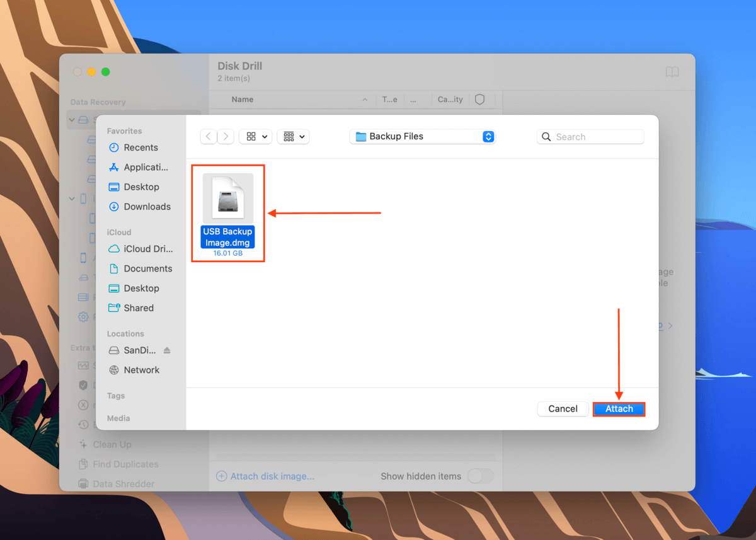This screenshot has width=756, height=540.
Task: Select USB Backup Image.dmg file icon
Action: [227, 198]
